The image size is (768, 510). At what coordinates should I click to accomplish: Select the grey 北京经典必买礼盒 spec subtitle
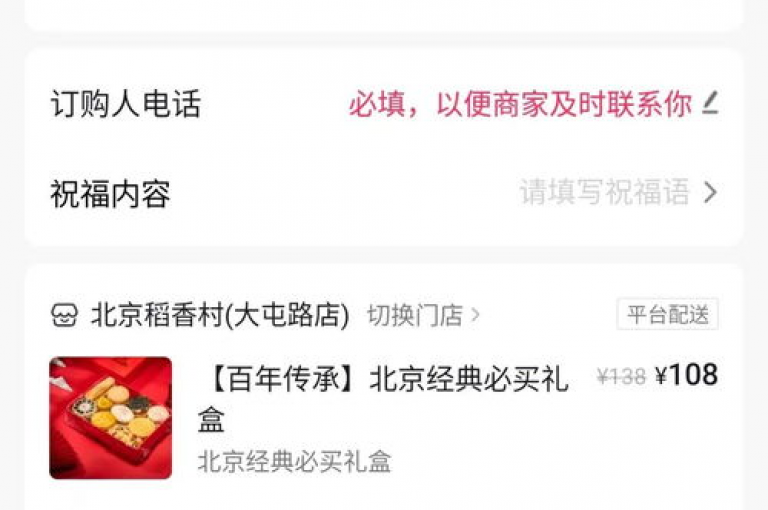(x=294, y=461)
